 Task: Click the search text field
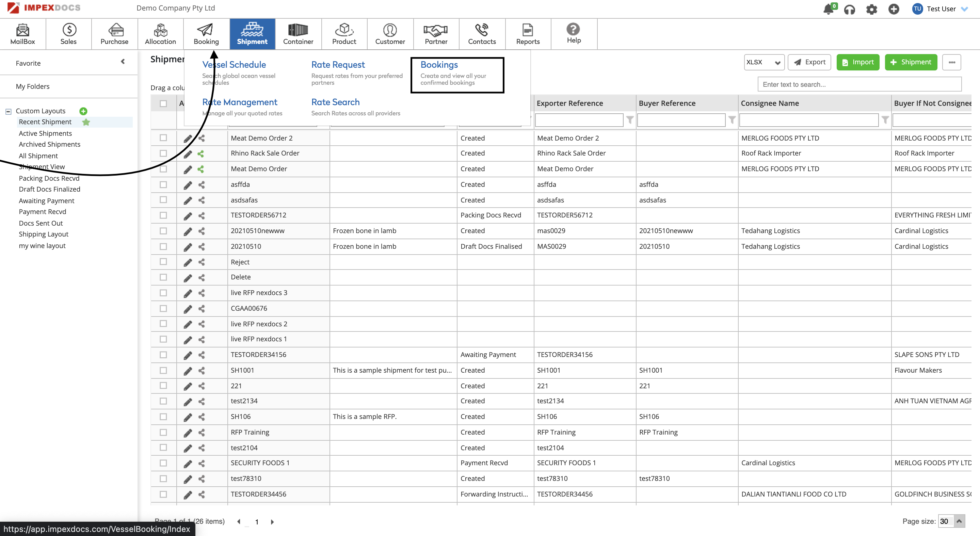click(859, 84)
